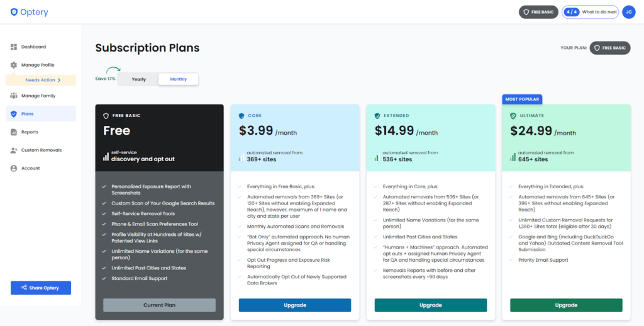Image resolution: width=644 pixels, height=326 pixels.
Task: Click the Optery logo in the header
Action: pos(29,12)
